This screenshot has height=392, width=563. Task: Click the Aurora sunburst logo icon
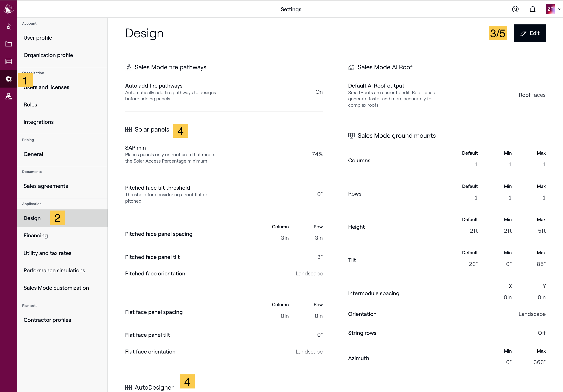[9, 9]
